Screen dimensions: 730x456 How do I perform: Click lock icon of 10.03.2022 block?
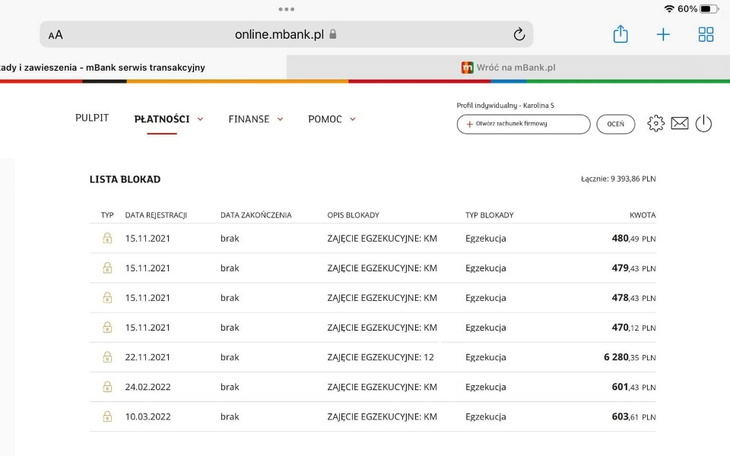107,417
